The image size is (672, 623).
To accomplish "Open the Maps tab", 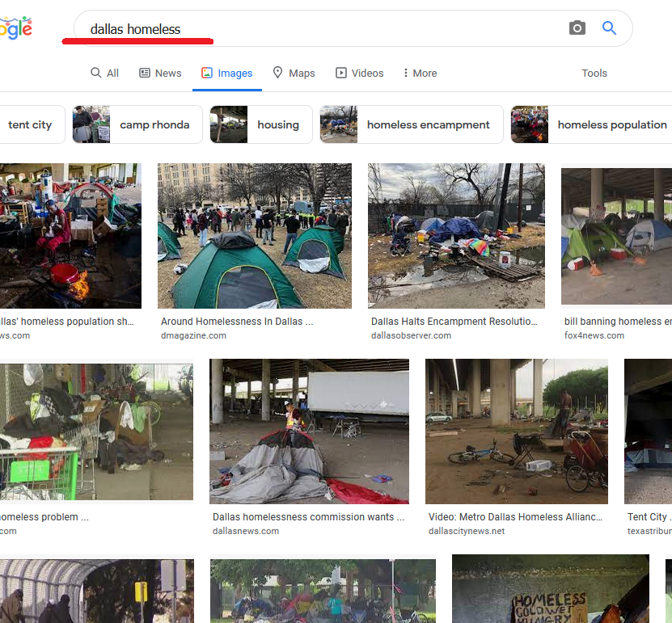I will pyautogui.click(x=294, y=73).
